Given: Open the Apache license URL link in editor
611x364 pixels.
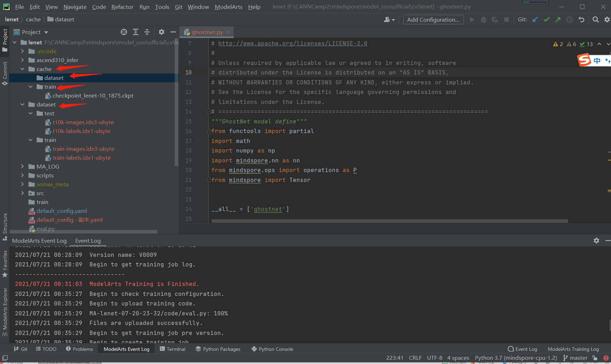Looking at the screenshot, I should (293, 43).
